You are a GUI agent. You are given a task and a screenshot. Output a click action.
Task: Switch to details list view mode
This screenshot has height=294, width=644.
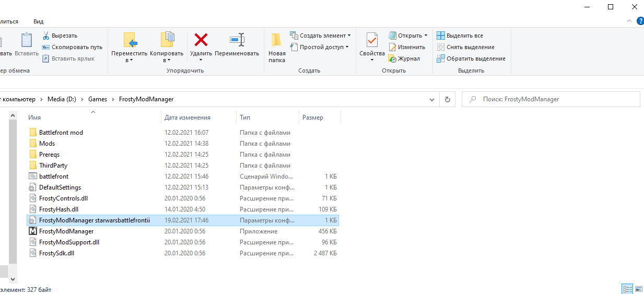click(627, 289)
